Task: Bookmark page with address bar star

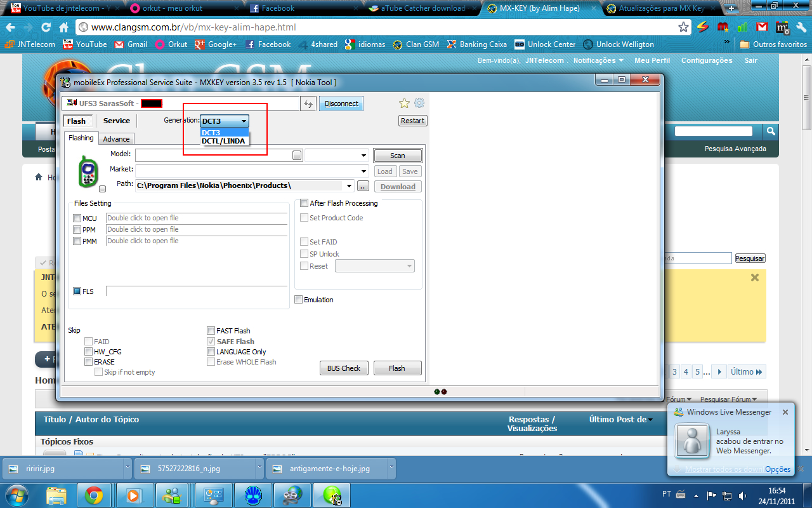Action: click(x=683, y=27)
